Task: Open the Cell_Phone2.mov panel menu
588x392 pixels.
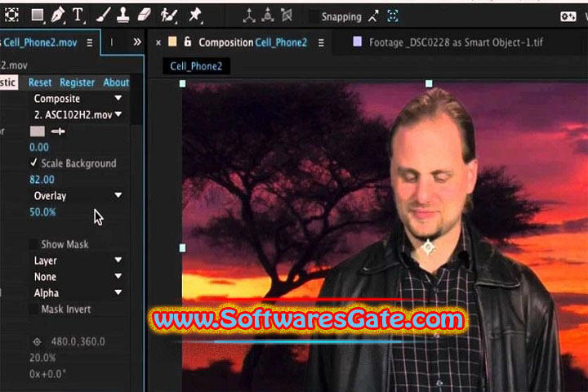Action: (90, 42)
